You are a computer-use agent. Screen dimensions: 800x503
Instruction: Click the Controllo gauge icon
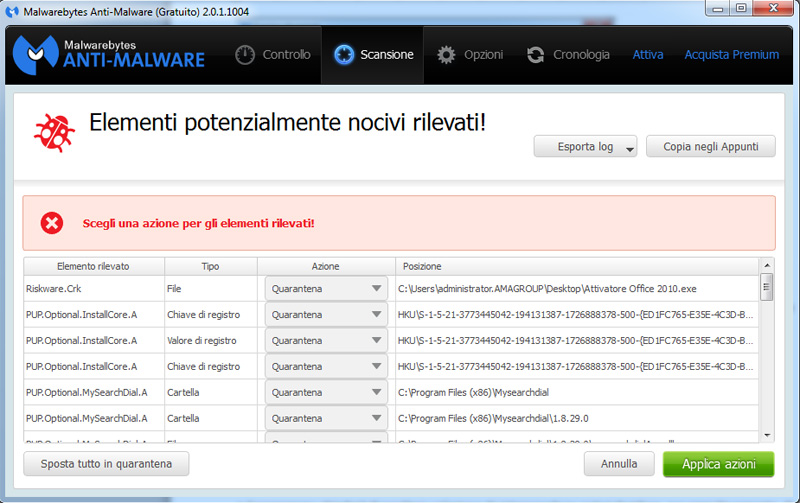pyautogui.click(x=245, y=55)
